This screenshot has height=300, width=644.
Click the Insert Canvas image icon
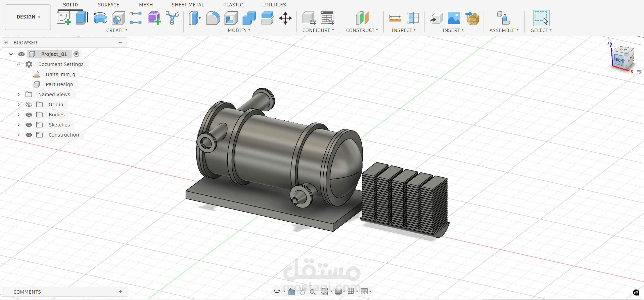click(454, 18)
